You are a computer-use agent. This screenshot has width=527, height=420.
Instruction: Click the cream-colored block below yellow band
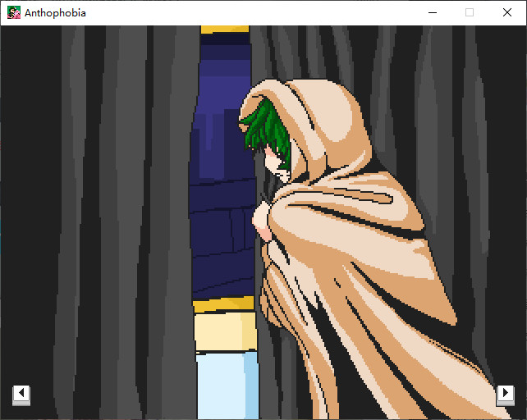point(223,332)
